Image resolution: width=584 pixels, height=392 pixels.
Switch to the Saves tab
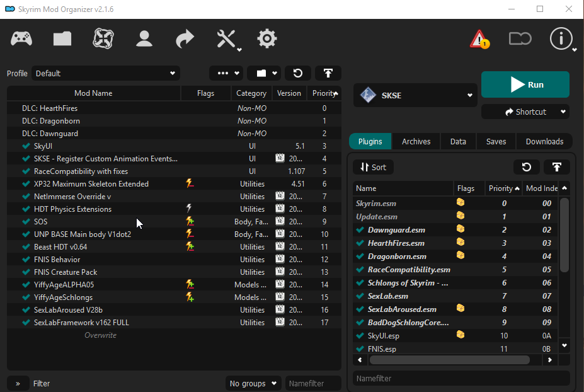click(496, 141)
